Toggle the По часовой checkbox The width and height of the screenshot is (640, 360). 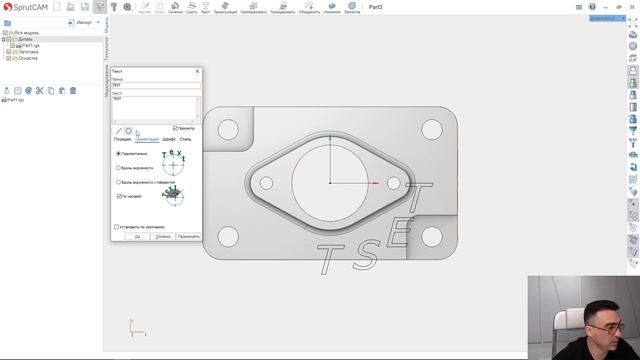click(x=119, y=196)
